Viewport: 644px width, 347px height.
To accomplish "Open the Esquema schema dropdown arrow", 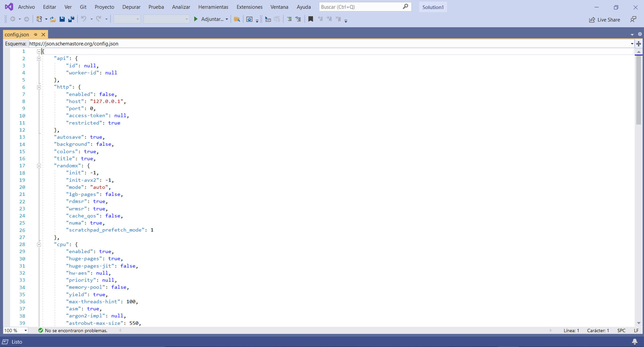I will tap(632, 44).
